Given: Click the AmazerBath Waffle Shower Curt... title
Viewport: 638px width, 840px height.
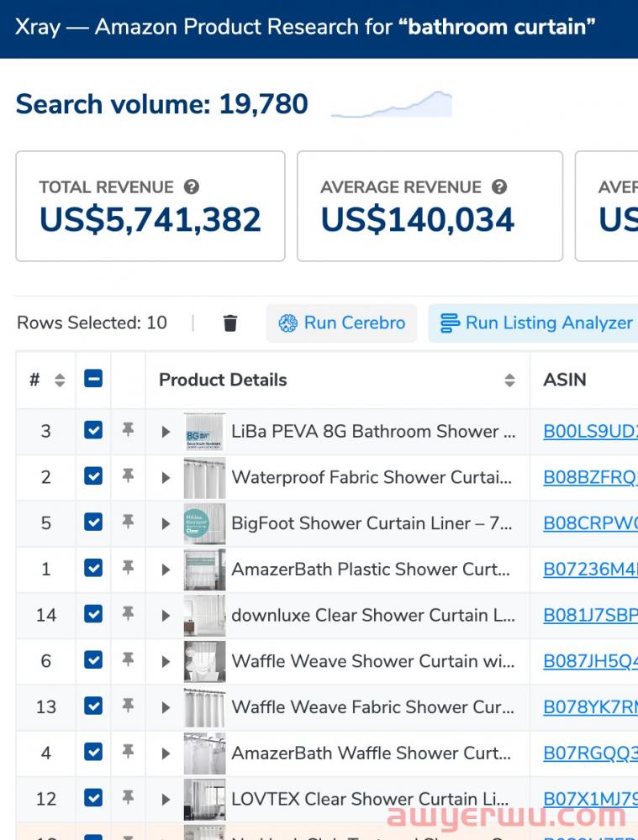Looking at the screenshot, I should coord(371,753).
